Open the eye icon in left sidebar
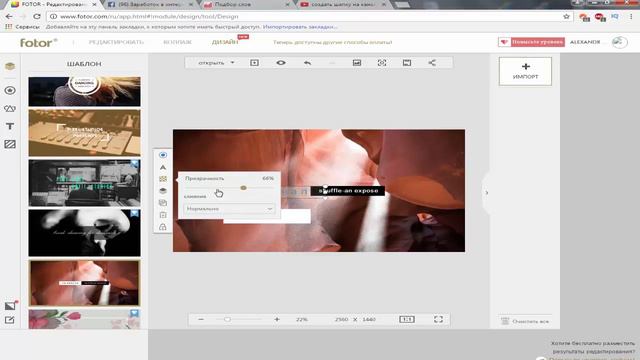640x360 pixels. pyautogui.click(x=10, y=90)
